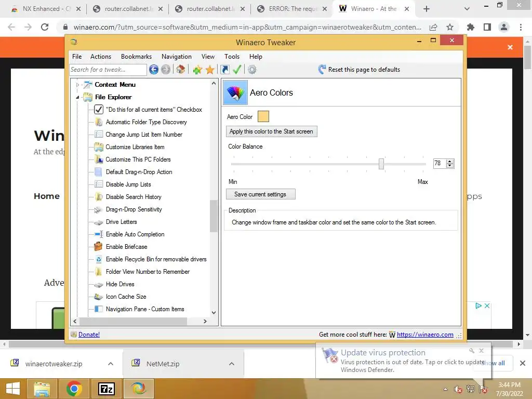
Task: Click the Reset this page to defaults icon
Action: click(x=322, y=70)
